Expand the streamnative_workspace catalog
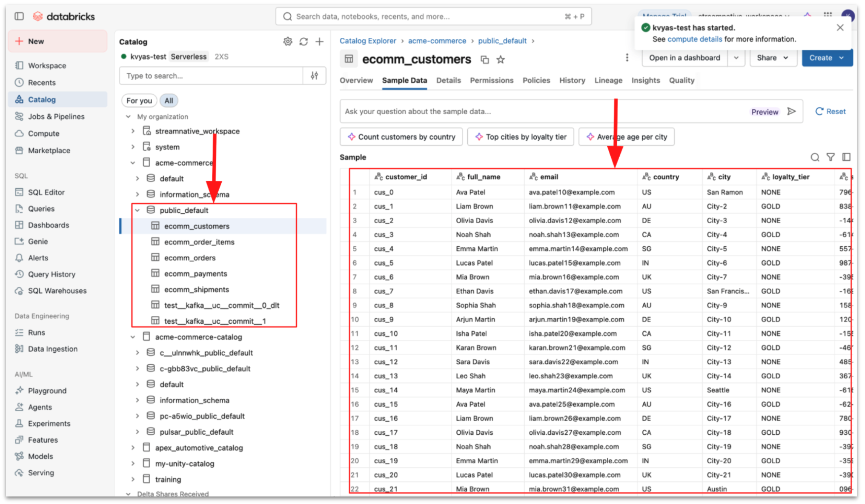Image resolution: width=865 pixels, height=504 pixels. coord(133,131)
